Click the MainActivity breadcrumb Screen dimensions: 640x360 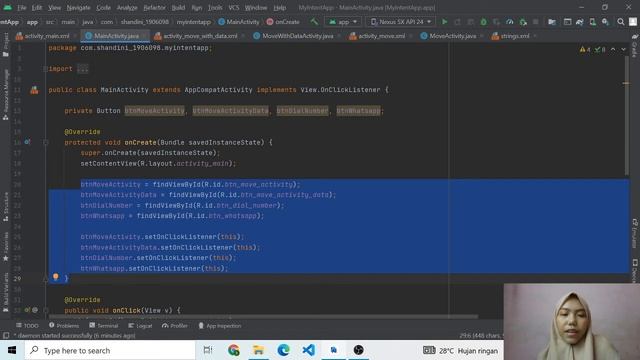click(239, 22)
